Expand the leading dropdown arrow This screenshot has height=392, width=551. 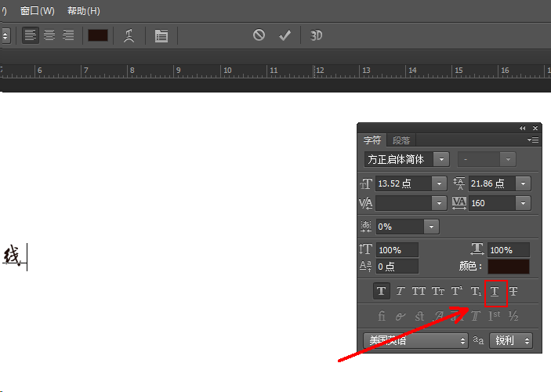(524, 183)
